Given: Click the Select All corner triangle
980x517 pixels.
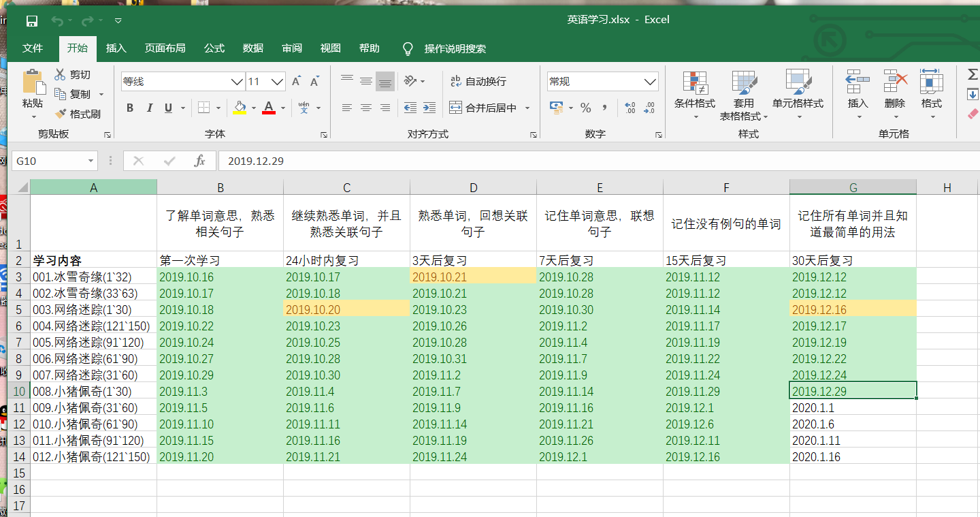Looking at the screenshot, I should pyautogui.click(x=22, y=187).
